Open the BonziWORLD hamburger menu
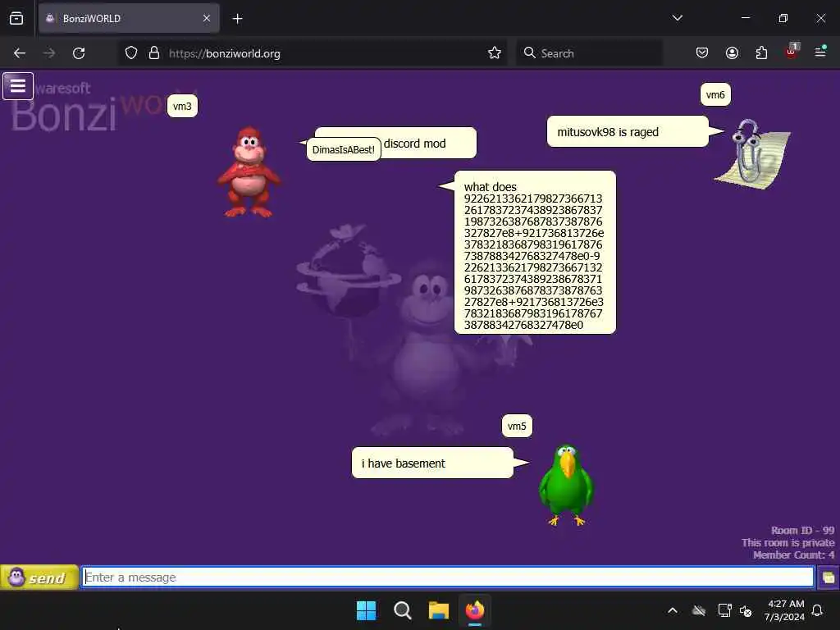Image resolution: width=840 pixels, height=630 pixels. click(18, 86)
